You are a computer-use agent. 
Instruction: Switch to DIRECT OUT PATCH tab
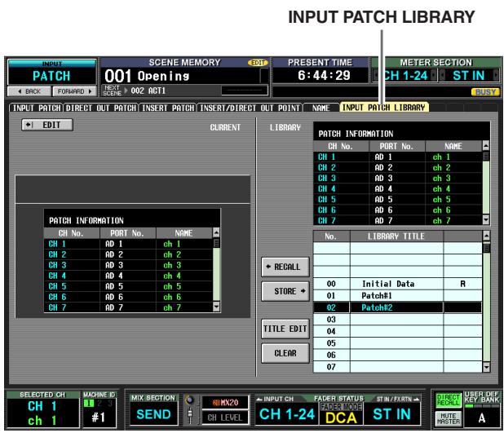click(101, 108)
